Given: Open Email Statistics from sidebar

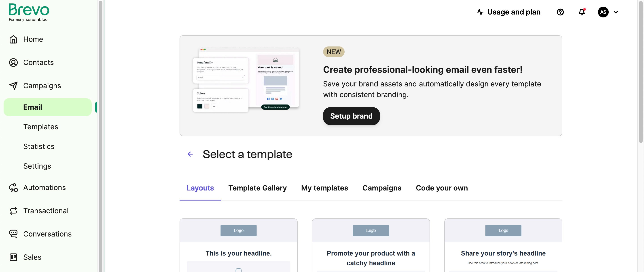Looking at the screenshot, I should click(x=39, y=146).
